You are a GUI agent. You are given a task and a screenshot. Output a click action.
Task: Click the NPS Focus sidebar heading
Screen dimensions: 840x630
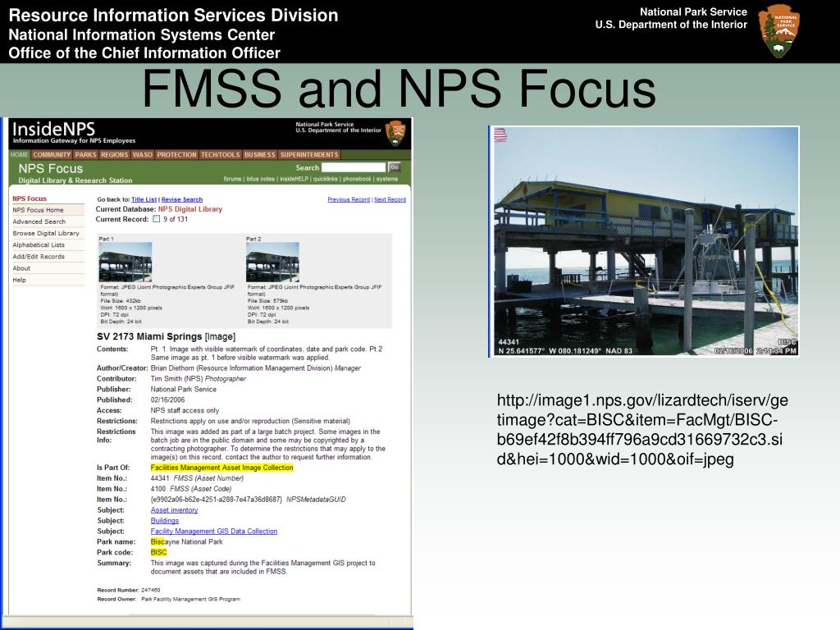tap(30, 199)
